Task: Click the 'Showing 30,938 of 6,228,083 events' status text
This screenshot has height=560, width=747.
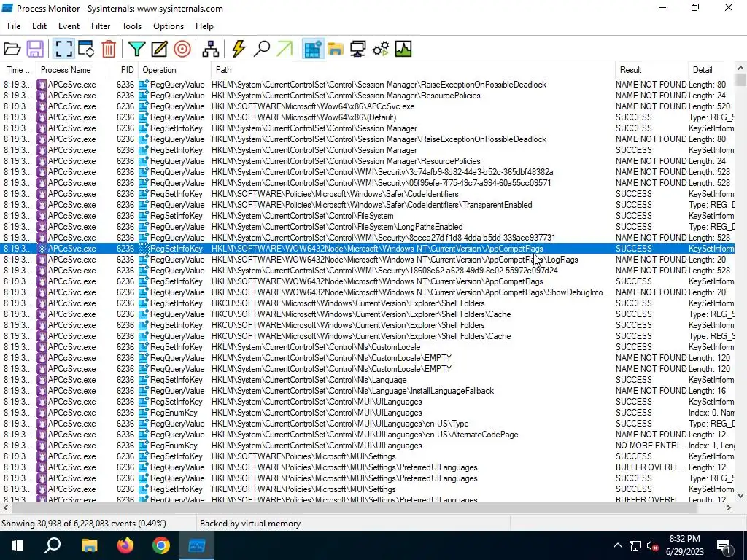Action: [x=84, y=524]
